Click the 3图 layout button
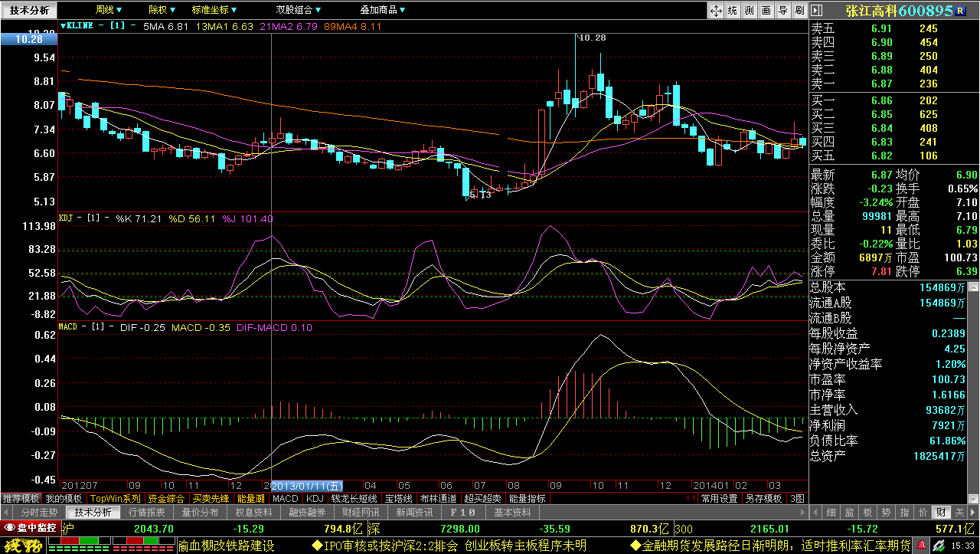The width and height of the screenshot is (980, 554). click(x=798, y=498)
